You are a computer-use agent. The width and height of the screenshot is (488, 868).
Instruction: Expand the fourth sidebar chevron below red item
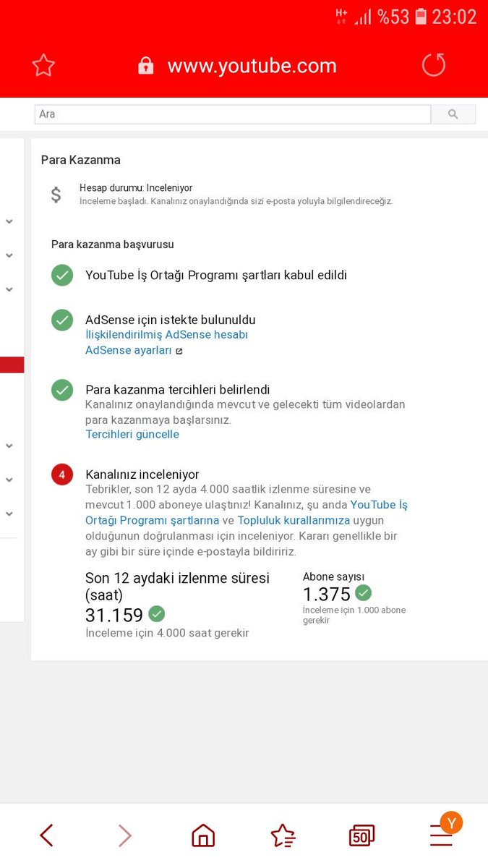point(9,446)
